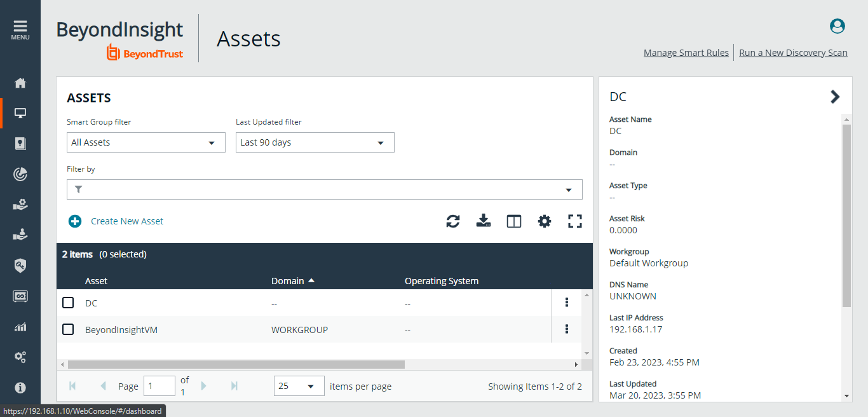The width and height of the screenshot is (868, 417).
Task: Open the Configuration gears sidebar icon
Action: click(20, 357)
